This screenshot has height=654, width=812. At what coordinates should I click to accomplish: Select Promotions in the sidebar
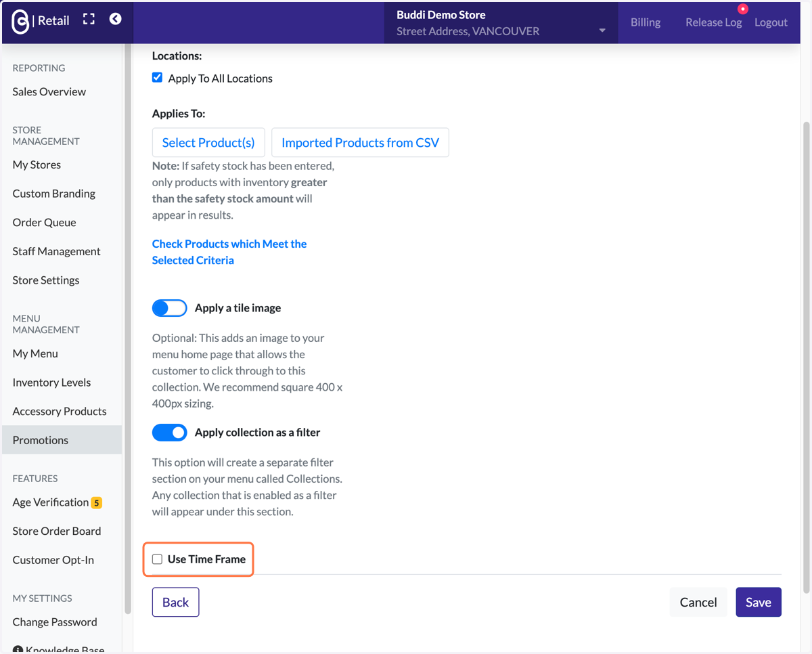[x=62, y=440]
